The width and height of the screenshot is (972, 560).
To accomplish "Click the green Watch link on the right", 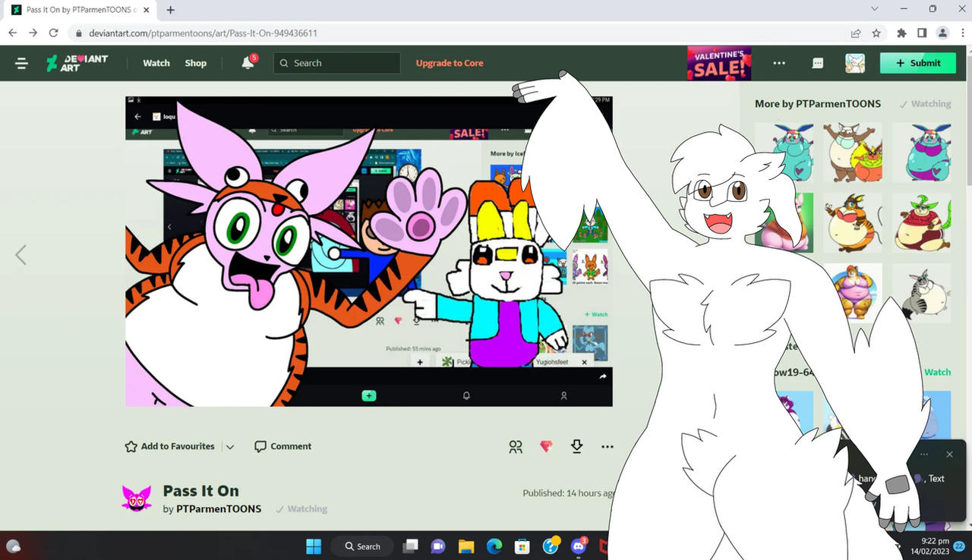I will pos(937,372).
